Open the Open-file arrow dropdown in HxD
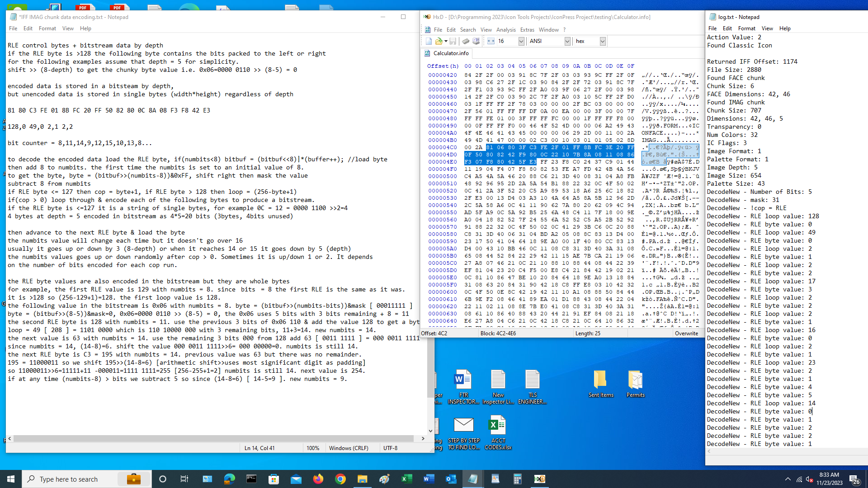 point(446,41)
